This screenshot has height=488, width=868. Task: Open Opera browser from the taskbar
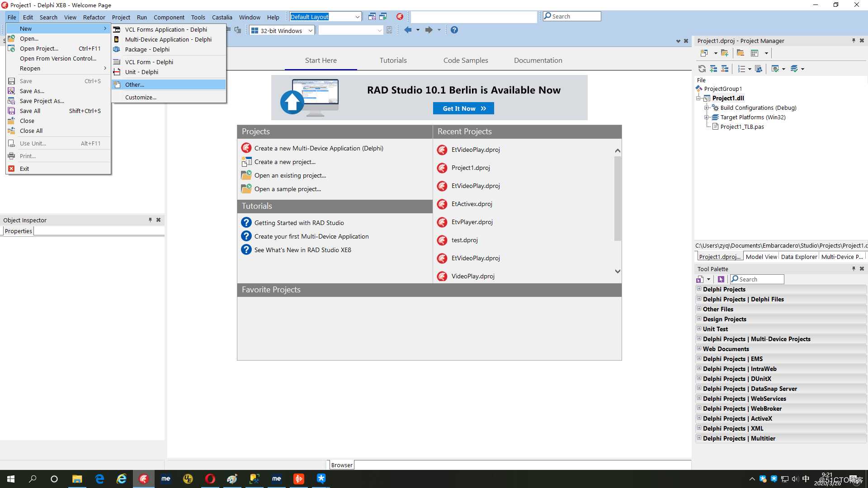tap(210, 479)
